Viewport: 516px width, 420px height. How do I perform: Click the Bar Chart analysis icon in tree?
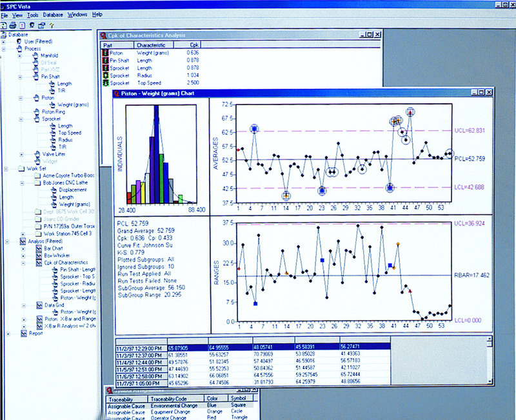38,248
